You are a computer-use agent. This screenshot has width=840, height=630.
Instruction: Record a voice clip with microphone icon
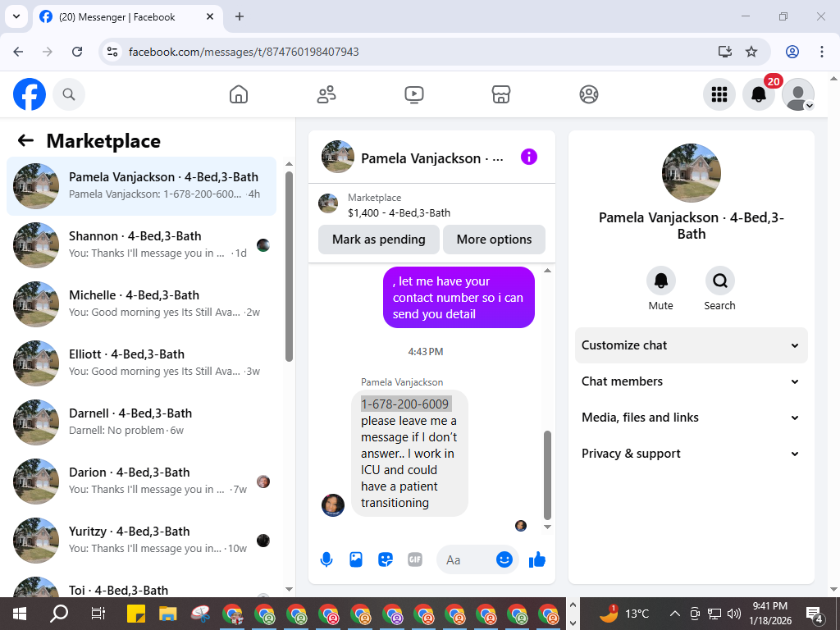(326, 559)
